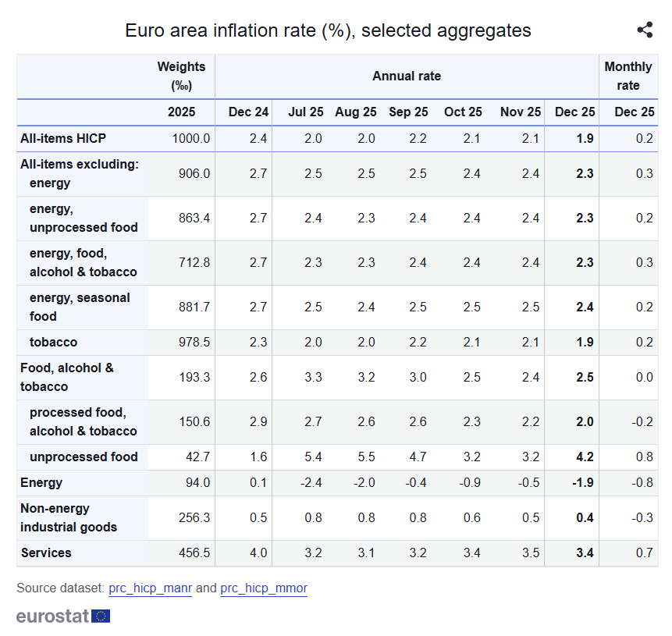Image resolution: width=672 pixels, height=636 pixels.
Task: Click the unprocessed food row label
Action: (84, 457)
